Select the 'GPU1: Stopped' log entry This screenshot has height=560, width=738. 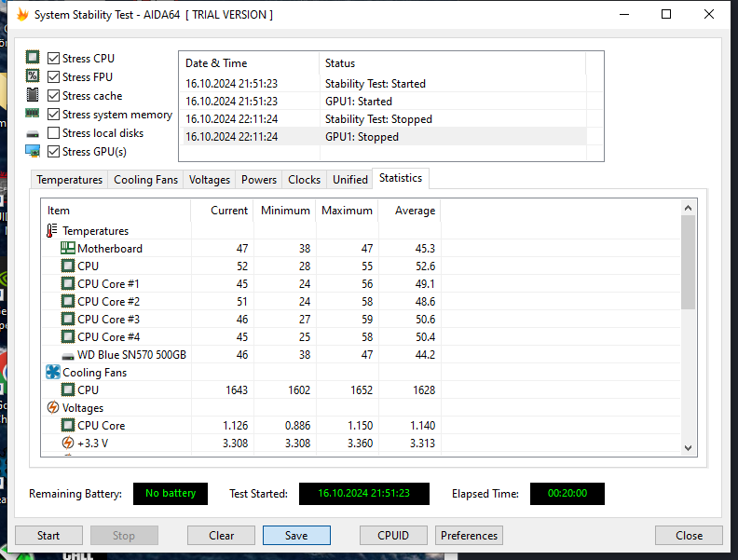[383, 137]
